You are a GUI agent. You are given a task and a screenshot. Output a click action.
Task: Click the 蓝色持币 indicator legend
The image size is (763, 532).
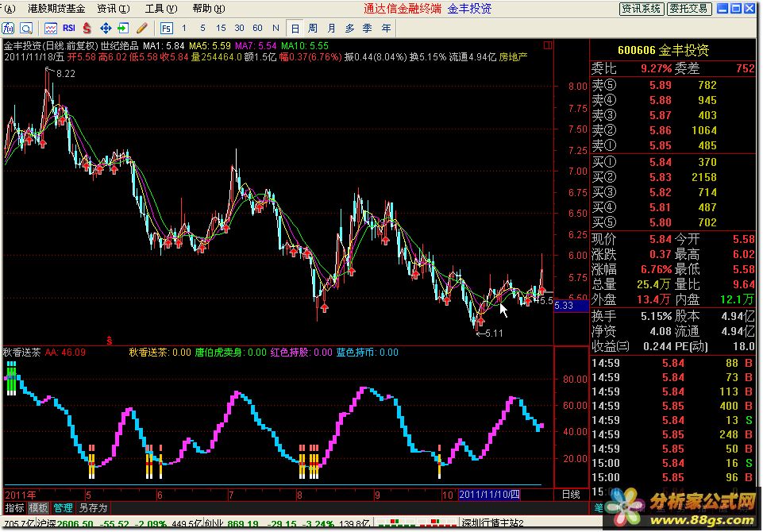(x=367, y=352)
